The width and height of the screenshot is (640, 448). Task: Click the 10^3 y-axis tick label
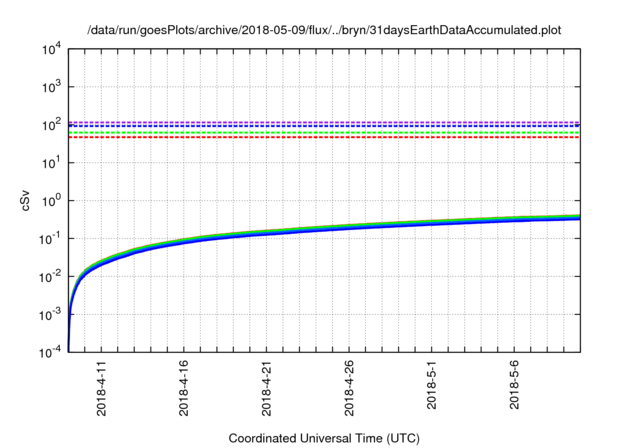pyautogui.click(x=51, y=87)
